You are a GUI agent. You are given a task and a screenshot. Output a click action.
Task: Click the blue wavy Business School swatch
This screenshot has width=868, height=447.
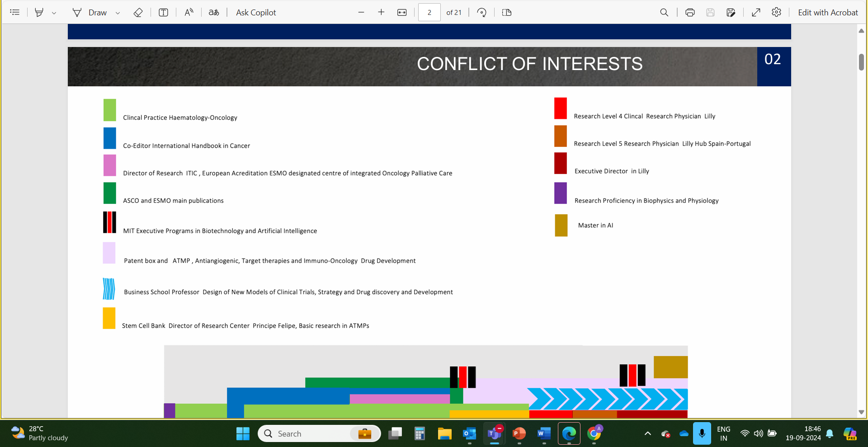[x=109, y=289]
